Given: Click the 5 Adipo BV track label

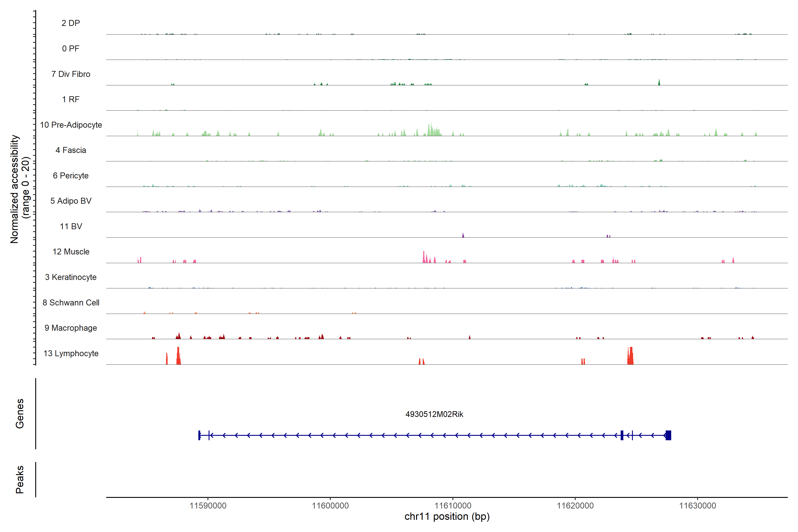Looking at the screenshot, I should click(x=71, y=201).
